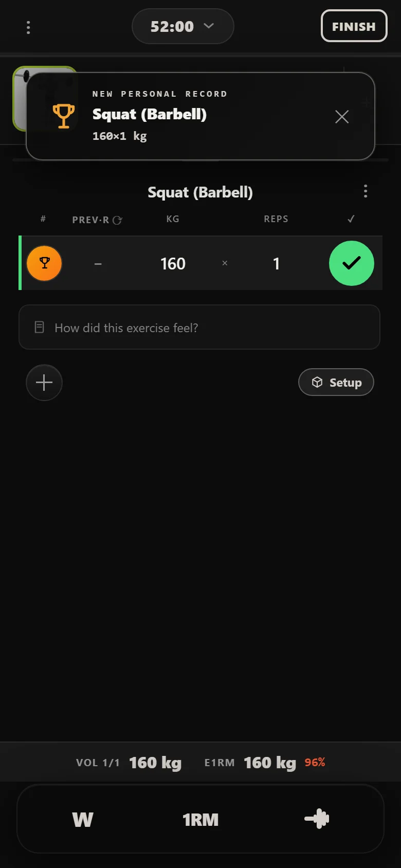Open the workout options three-dot menu
Viewport: 401px width, 868px height.
(x=28, y=27)
